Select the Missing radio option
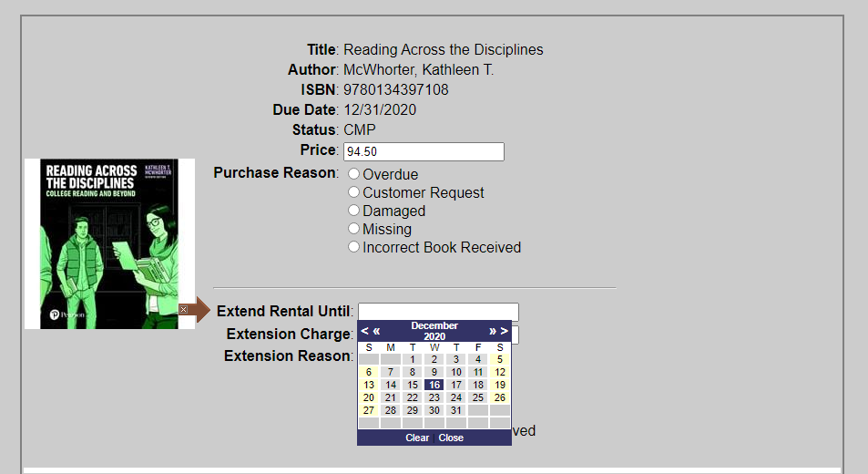The width and height of the screenshot is (868, 474). 353,229
